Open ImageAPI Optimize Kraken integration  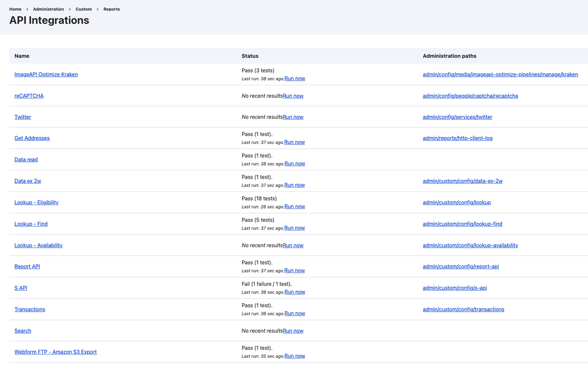click(46, 74)
